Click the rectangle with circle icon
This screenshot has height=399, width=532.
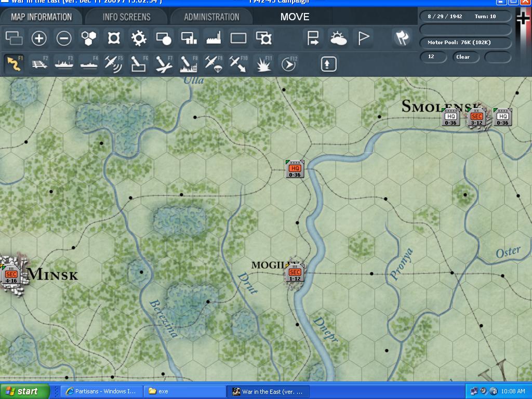coord(164,38)
